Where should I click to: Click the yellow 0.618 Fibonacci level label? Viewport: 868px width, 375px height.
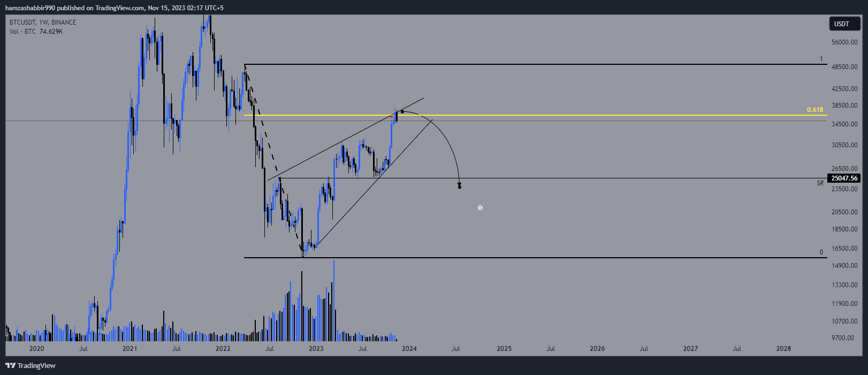coord(815,110)
